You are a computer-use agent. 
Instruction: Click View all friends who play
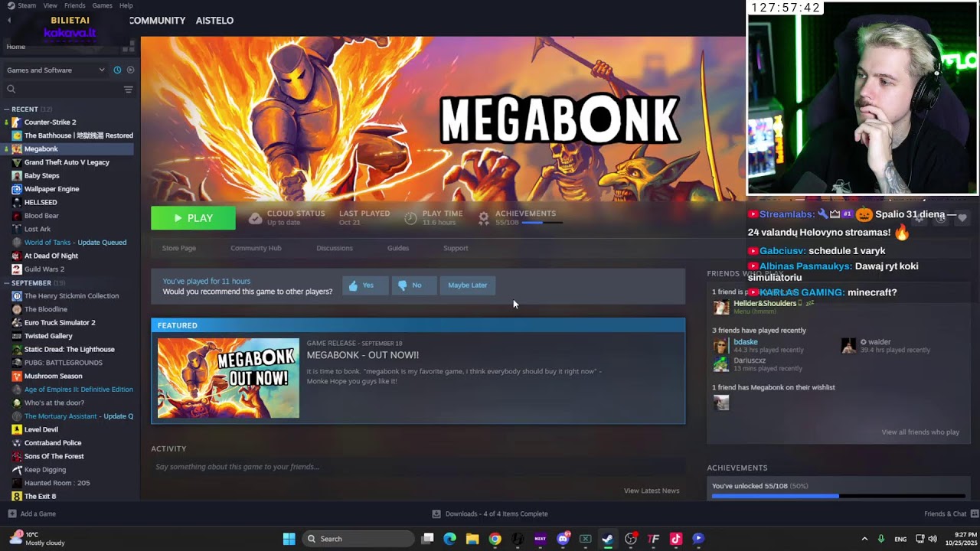[x=920, y=432]
